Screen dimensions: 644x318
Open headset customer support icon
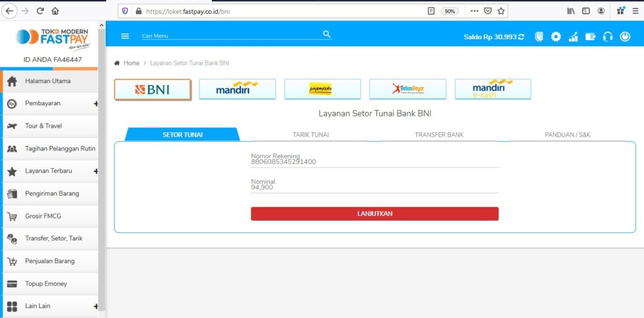[x=608, y=37]
